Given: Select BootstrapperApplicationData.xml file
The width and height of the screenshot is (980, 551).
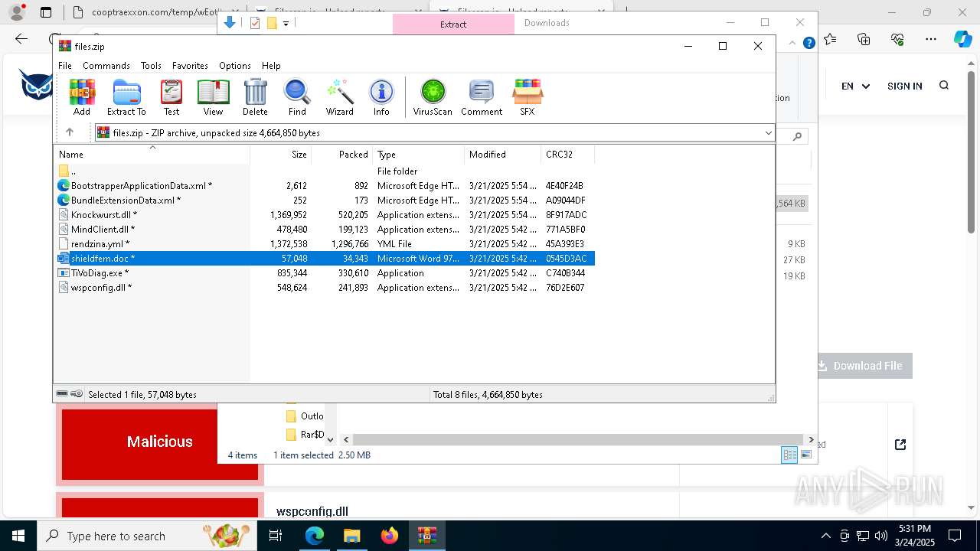Looking at the screenshot, I should point(325,186).
